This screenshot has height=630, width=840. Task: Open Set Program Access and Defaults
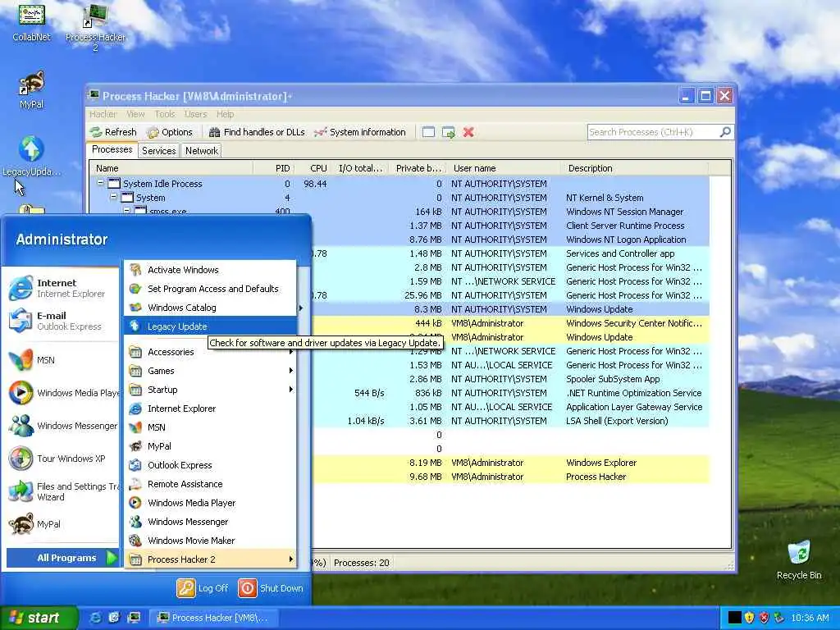pos(211,289)
